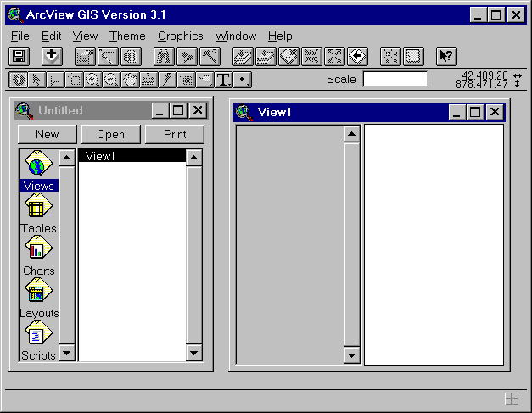
Task: Select the Zoom Out magnifier tool
Action: (x=111, y=80)
